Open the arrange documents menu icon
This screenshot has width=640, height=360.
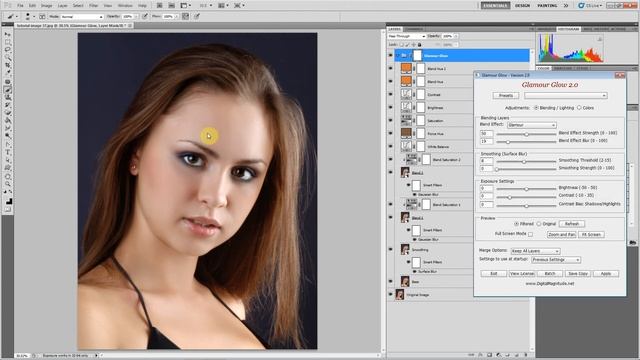click(x=223, y=6)
